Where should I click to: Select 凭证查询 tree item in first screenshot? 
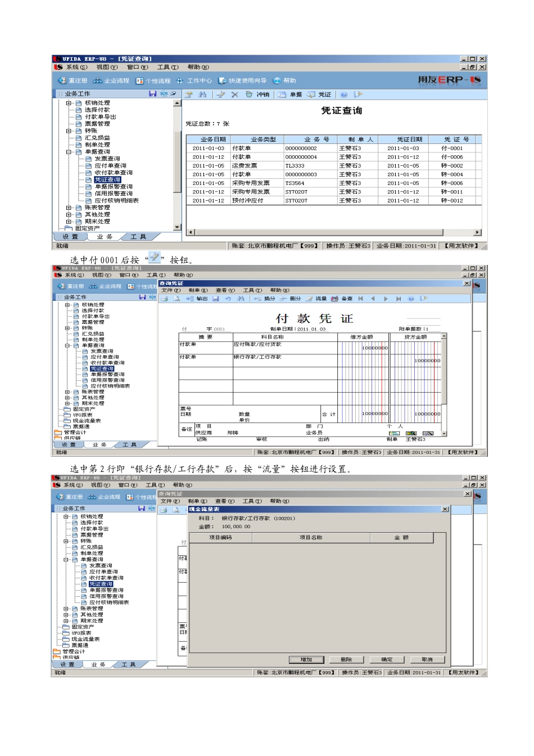(x=107, y=180)
